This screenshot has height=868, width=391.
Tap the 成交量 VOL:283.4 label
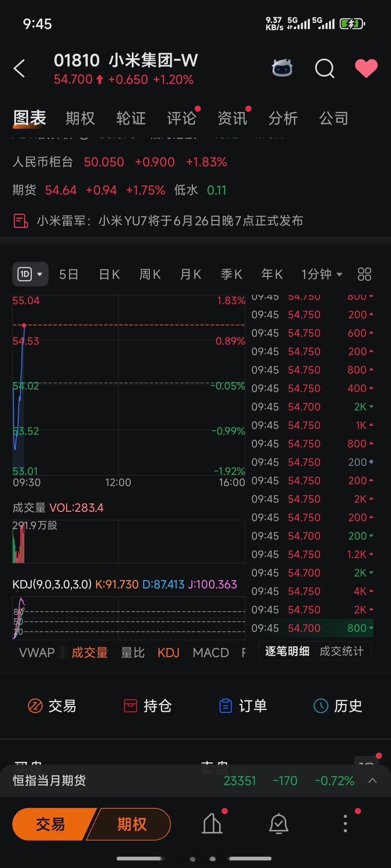click(x=58, y=507)
